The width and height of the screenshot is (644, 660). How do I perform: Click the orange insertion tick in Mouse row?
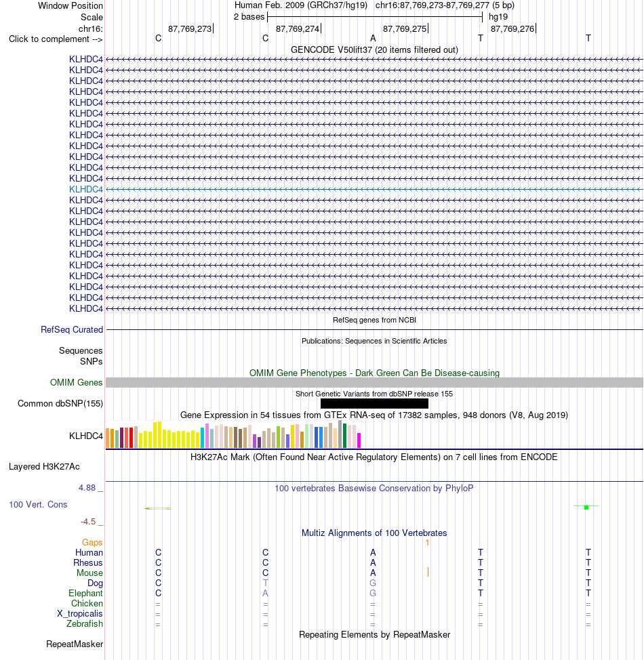tap(428, 572)
